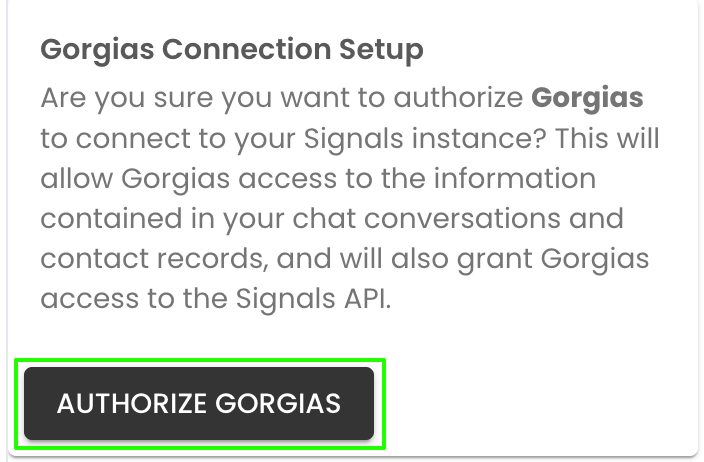Click the bold Gorgias word in description

pos(587,97)
